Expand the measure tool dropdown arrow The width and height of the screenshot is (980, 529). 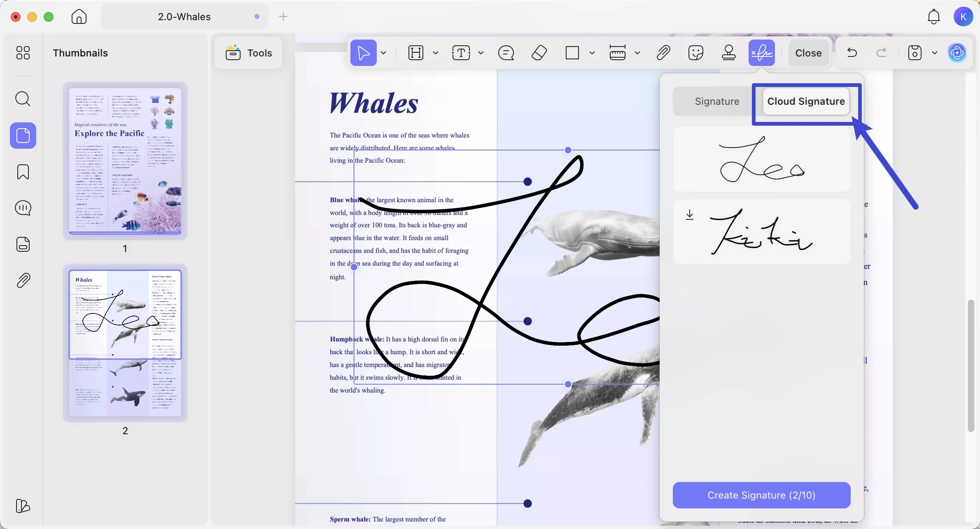pyautogui.click(x=637, y=53)
